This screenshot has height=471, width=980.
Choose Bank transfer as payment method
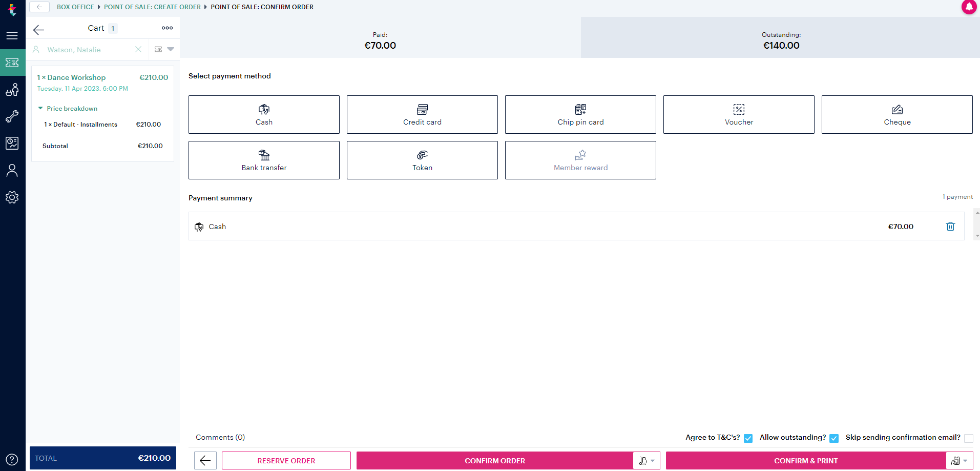263,159
